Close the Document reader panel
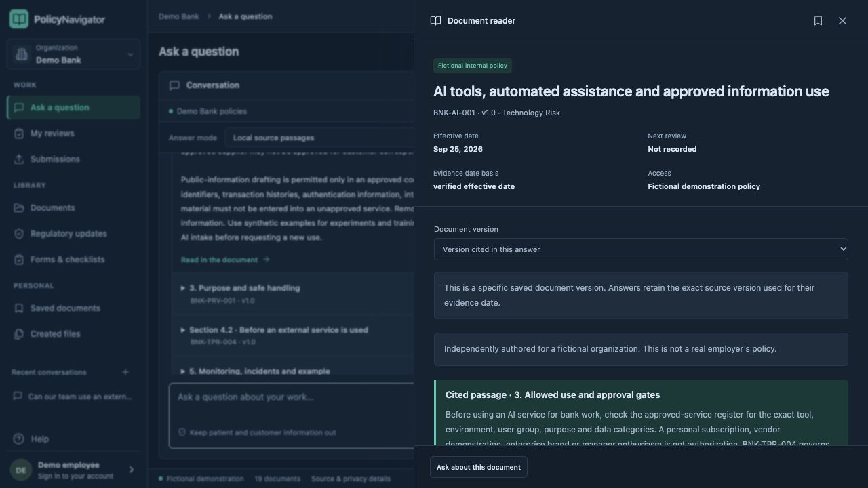The height and width of the screenshot is (488, 868). tap(842, 21)
